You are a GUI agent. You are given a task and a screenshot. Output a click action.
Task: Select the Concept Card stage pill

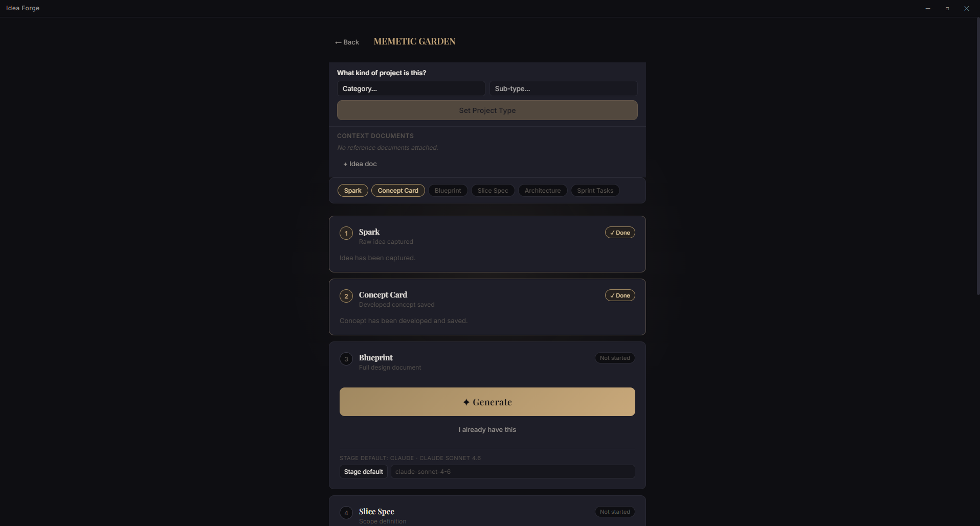(x=398, y=191)
